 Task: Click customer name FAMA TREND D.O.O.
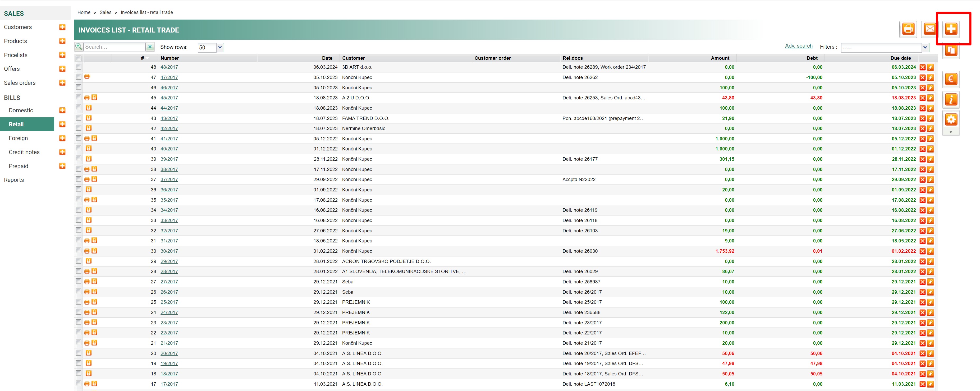click(366, 119)
